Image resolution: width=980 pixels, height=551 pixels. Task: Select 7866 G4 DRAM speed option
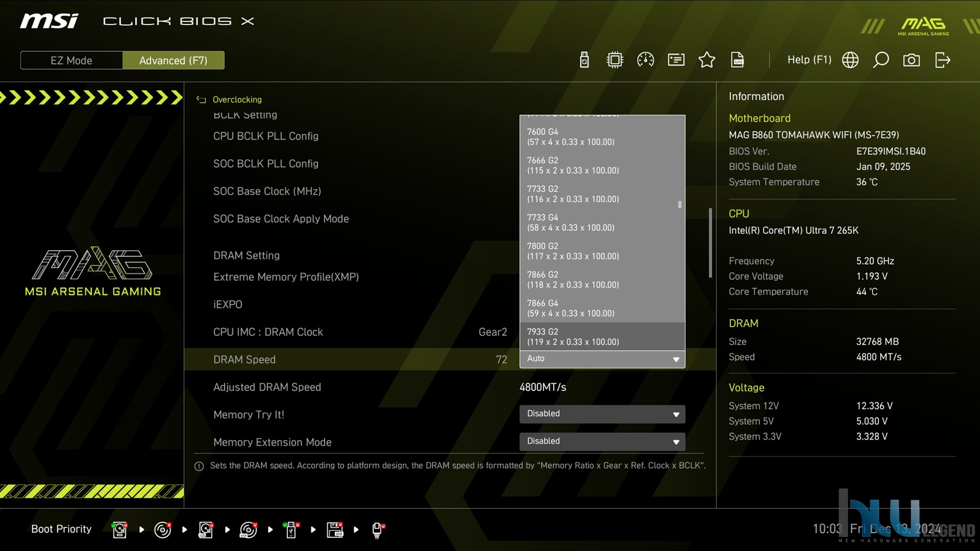(x=602, y=308)
